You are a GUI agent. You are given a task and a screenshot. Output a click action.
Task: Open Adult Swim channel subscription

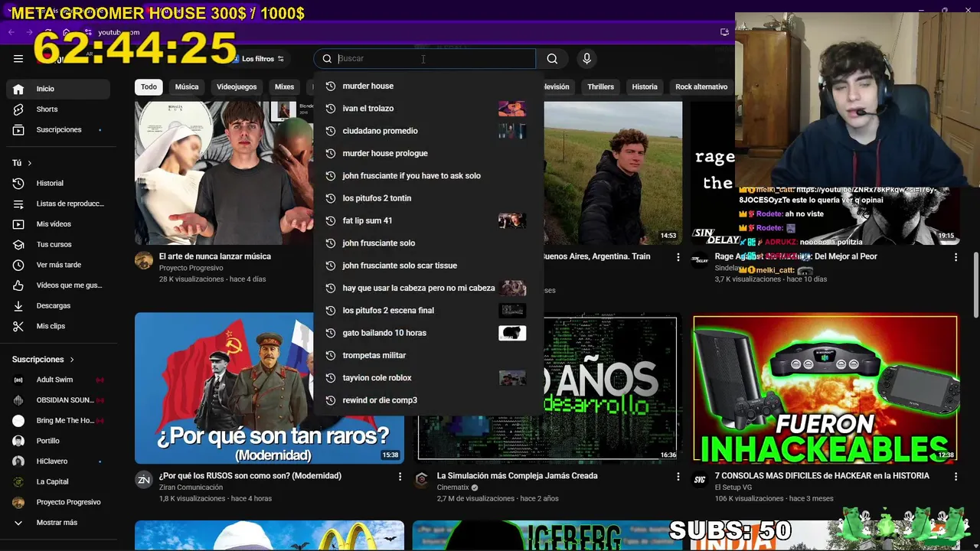tap(58, 380)
